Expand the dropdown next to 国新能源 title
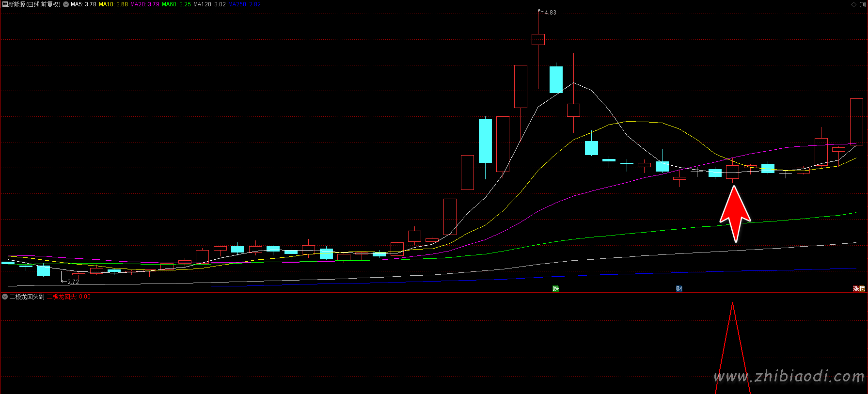 [66, 4]
